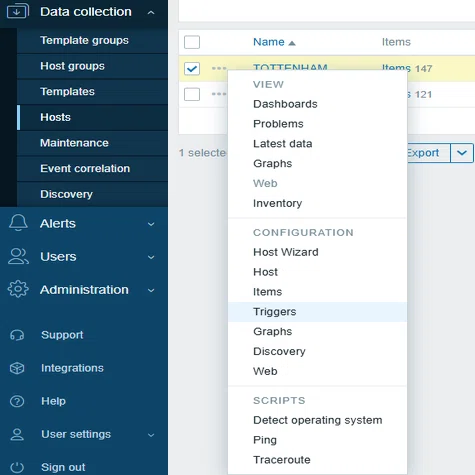Expand the Alerts menu chevron
This screenshot has height=475, width=475.
[x=151, y=224]
